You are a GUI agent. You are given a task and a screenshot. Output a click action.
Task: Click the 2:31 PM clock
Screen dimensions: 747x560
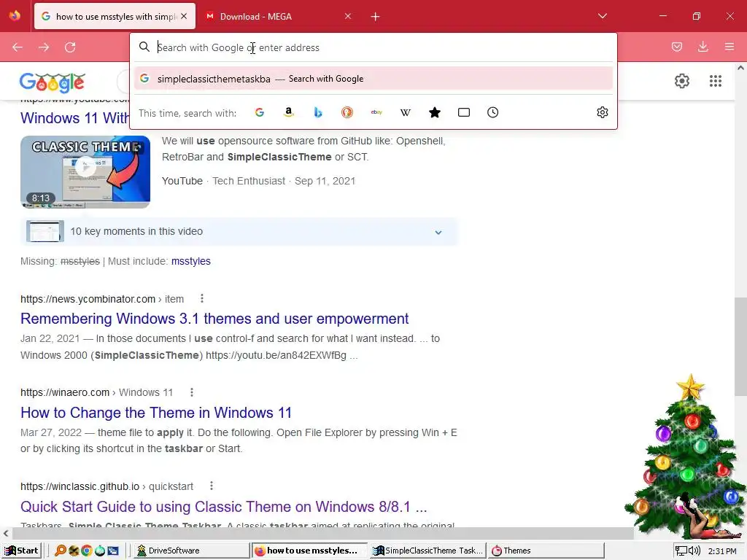click(x=721, y=551)
